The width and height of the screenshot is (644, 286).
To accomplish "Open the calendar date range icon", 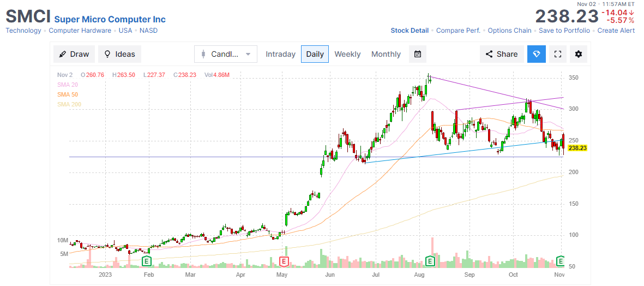I will pyautogui.click(x=418, y=54).
